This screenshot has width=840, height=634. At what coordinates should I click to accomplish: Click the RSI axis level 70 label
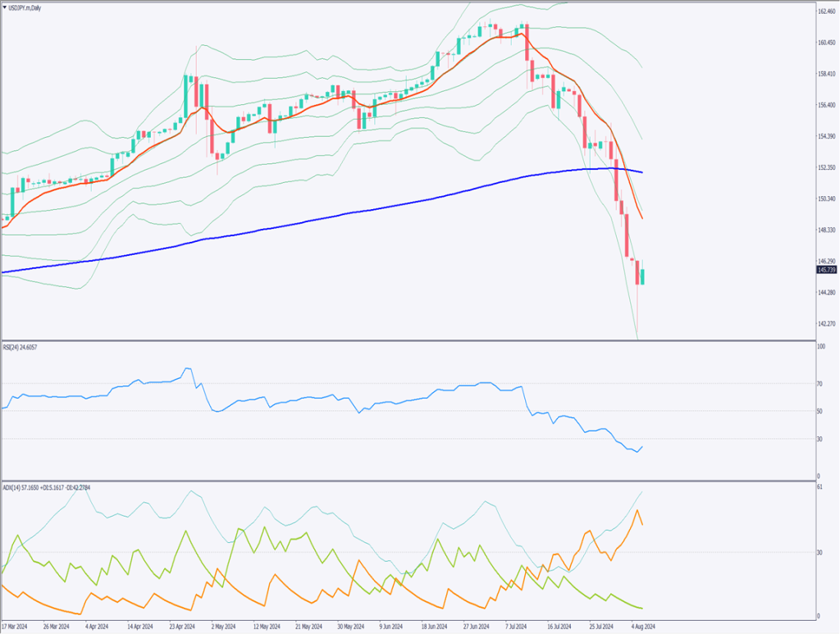(821, 383)
